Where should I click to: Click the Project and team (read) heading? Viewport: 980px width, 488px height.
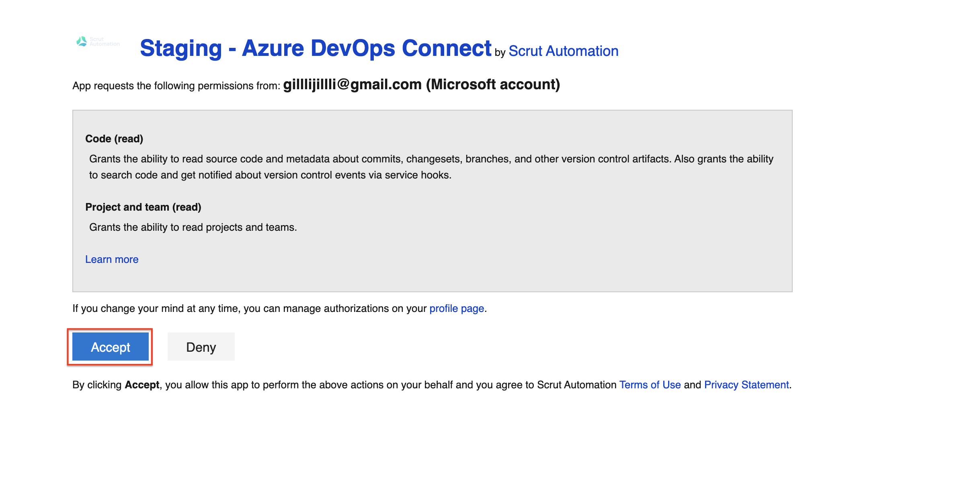pos(143,207)
